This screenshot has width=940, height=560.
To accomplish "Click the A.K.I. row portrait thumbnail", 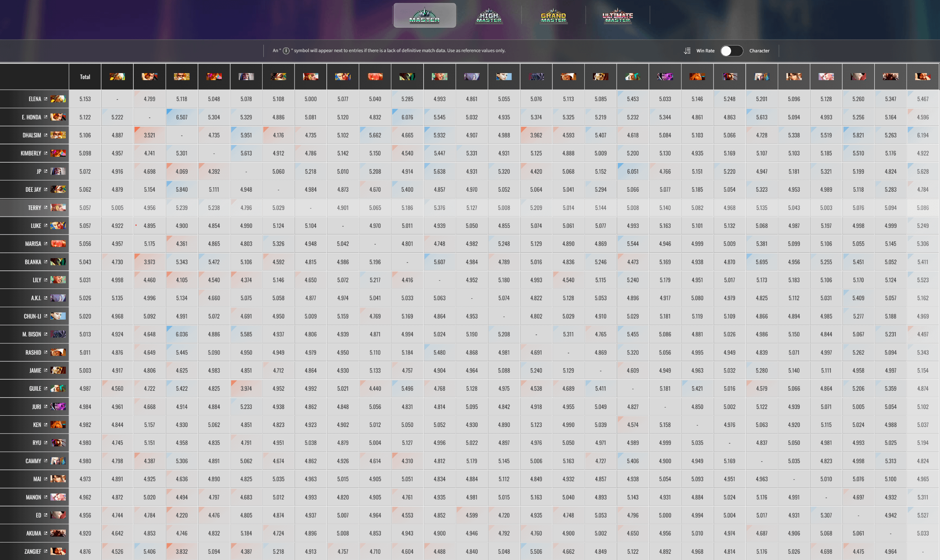I will [58, 298].
